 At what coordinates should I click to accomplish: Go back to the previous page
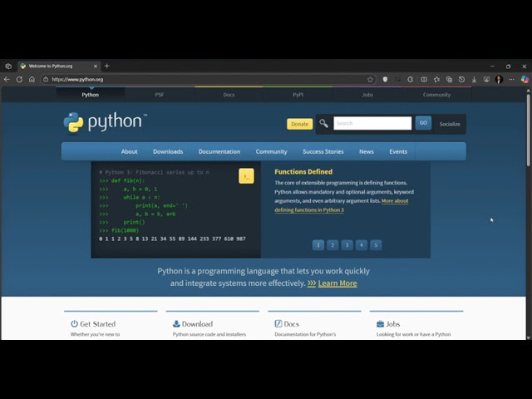[x=7, y=80]
